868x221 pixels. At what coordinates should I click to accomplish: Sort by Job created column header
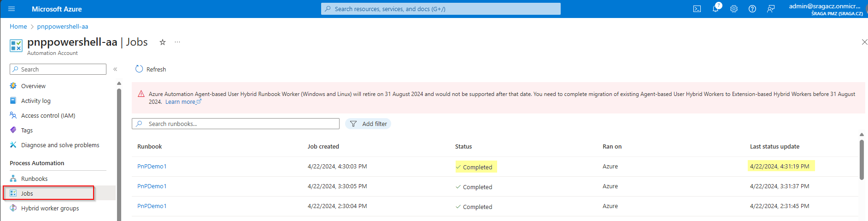pyautogui.click(x=323, y=146)
